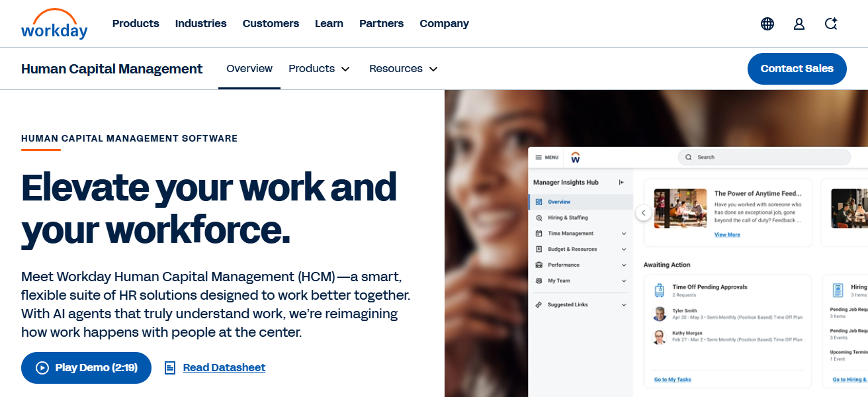Click the Time Management calendar icon
Viewport: 868px width, 397px height.
pos(539,234)
